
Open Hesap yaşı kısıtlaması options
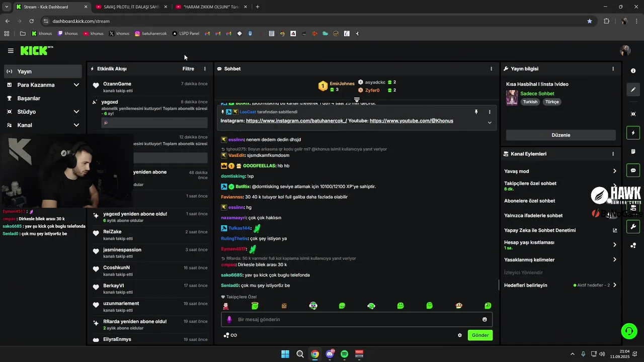tap(614, 245)
